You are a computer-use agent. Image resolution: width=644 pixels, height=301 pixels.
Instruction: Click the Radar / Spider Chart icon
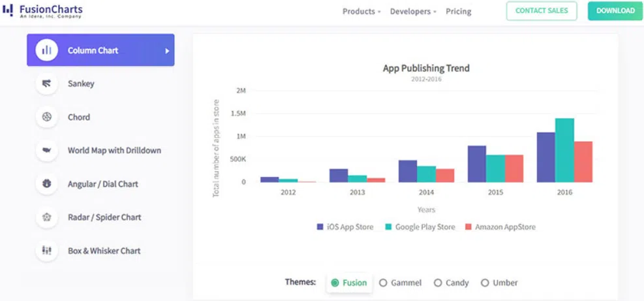(47, 217)
